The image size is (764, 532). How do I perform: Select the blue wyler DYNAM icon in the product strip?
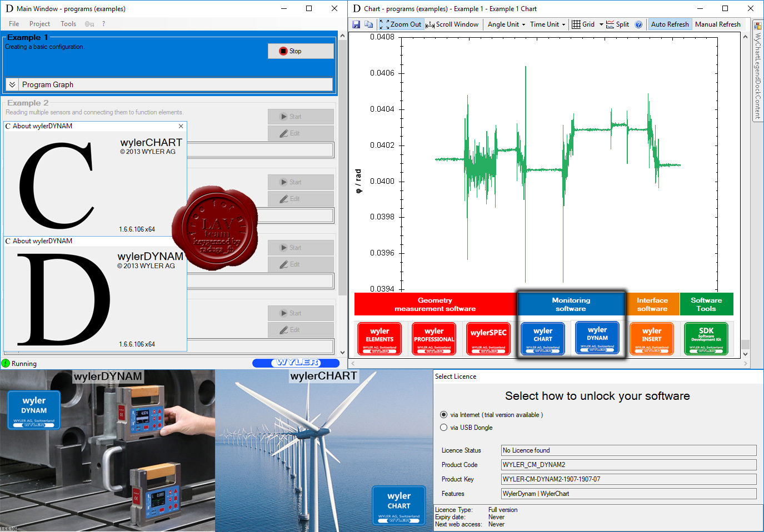tap(597, 337)
